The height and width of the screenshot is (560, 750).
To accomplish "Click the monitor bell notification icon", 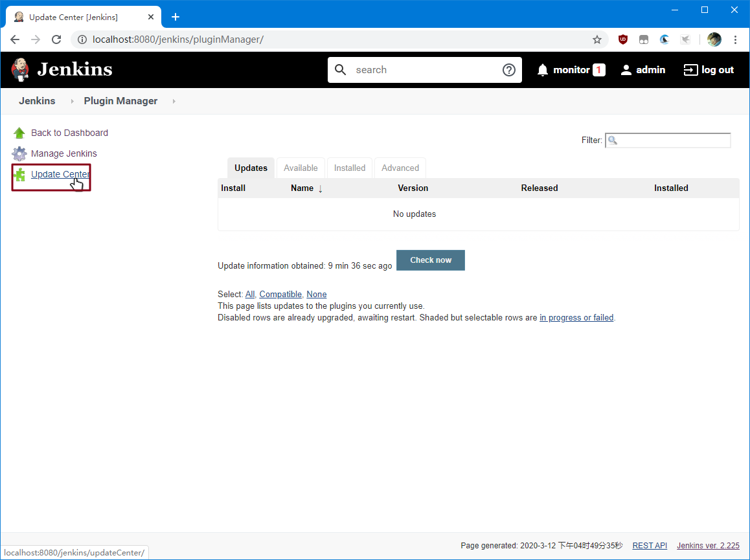I will click(543, 70).
